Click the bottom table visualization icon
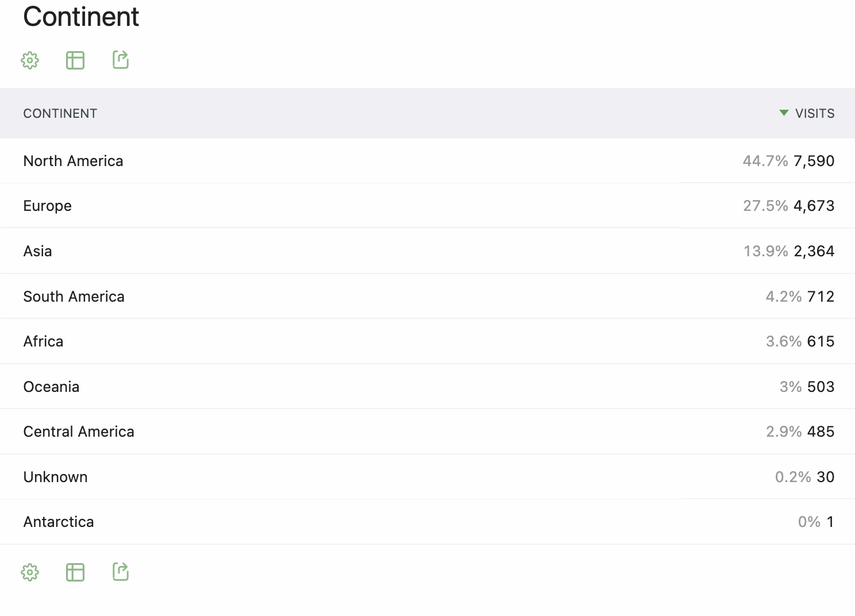This screenshot has height=616, width=855. (75, 572)
